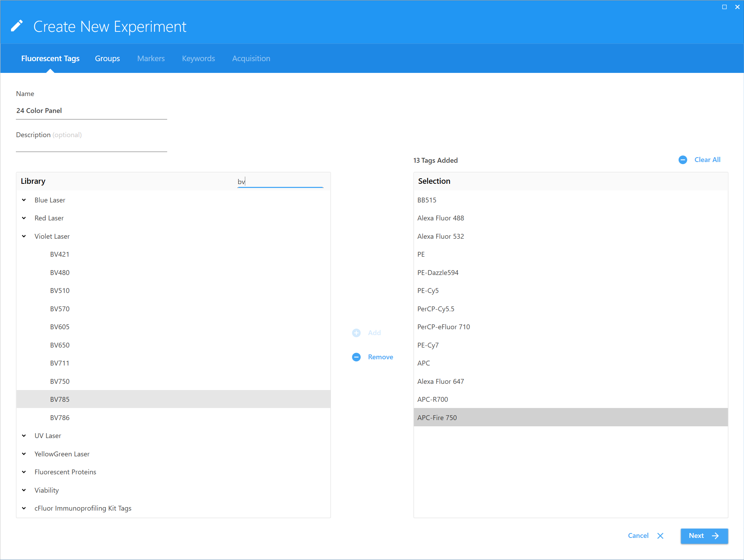Click the Name field with 24 Color Panel
This screenshot has height=560, width=744.
click(92, 111)
